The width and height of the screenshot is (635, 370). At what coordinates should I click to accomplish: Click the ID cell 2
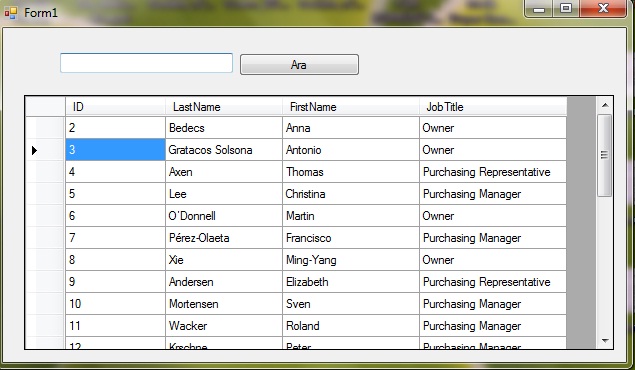coord(115,128)
